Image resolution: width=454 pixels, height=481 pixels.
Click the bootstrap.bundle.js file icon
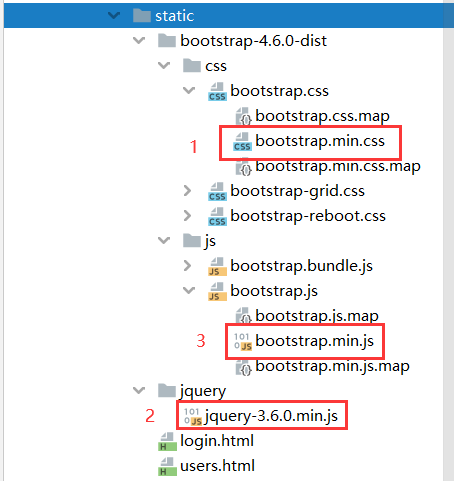click(217, 266)
